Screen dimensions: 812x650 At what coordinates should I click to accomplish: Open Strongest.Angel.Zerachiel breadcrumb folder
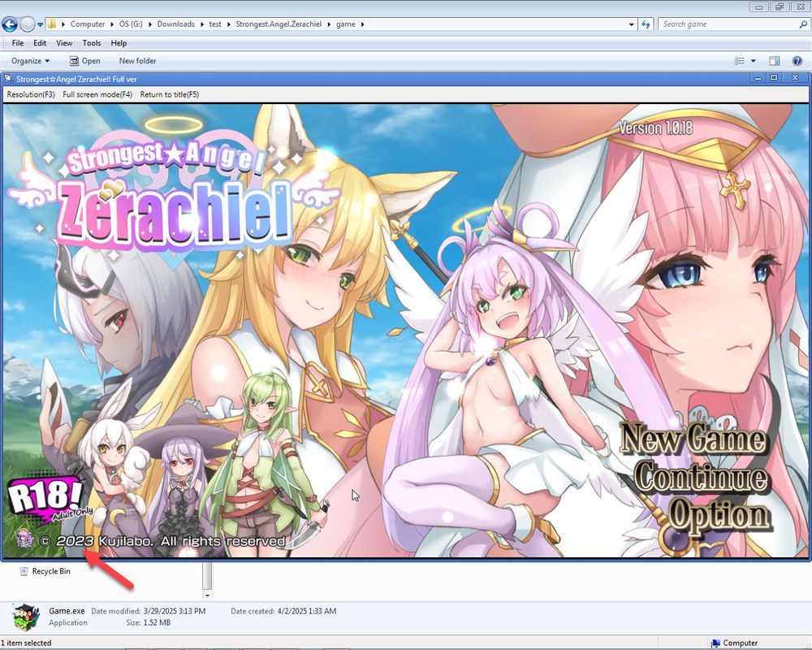[x=279, y=24]
